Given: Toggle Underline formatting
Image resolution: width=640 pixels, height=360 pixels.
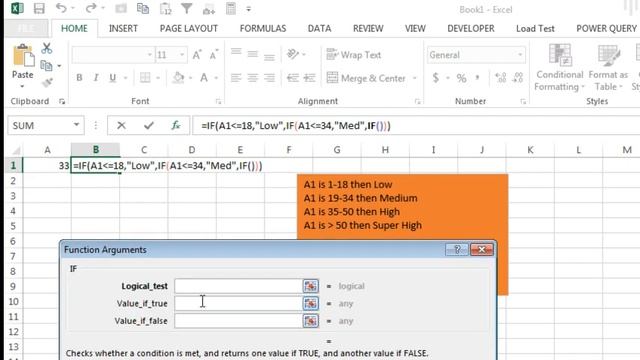Looking at the screenshot, I should (113, 78).
